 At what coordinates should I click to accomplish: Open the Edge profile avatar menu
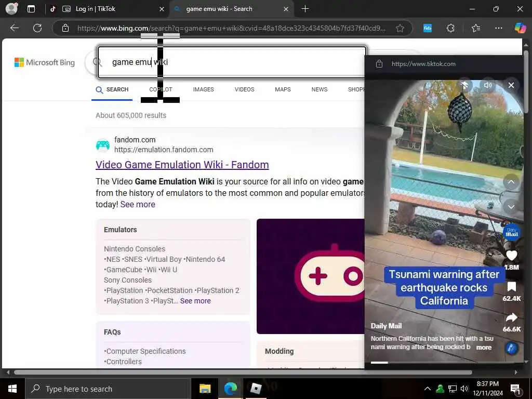click(x=11, y=8)
